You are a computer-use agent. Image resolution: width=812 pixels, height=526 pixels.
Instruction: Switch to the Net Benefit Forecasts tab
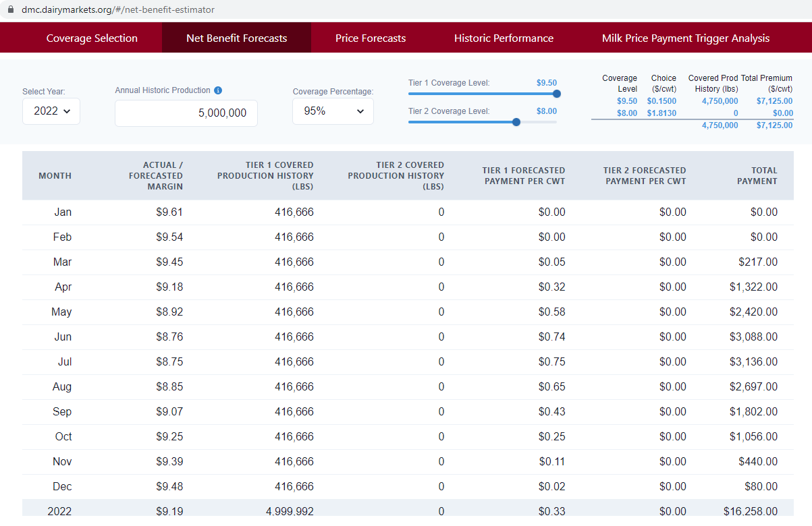coord(236,38)
